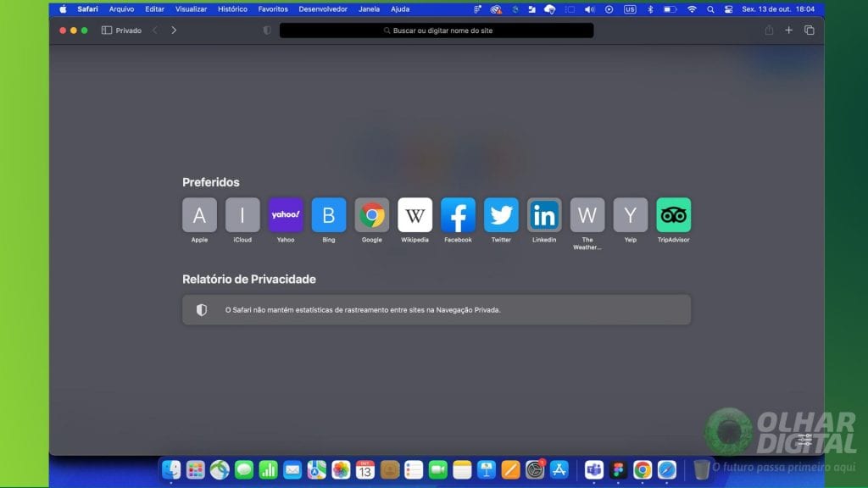This screenshot has height=488, width=868.
Task: Open App Store from the Dock
Action: tap(559, 469)
